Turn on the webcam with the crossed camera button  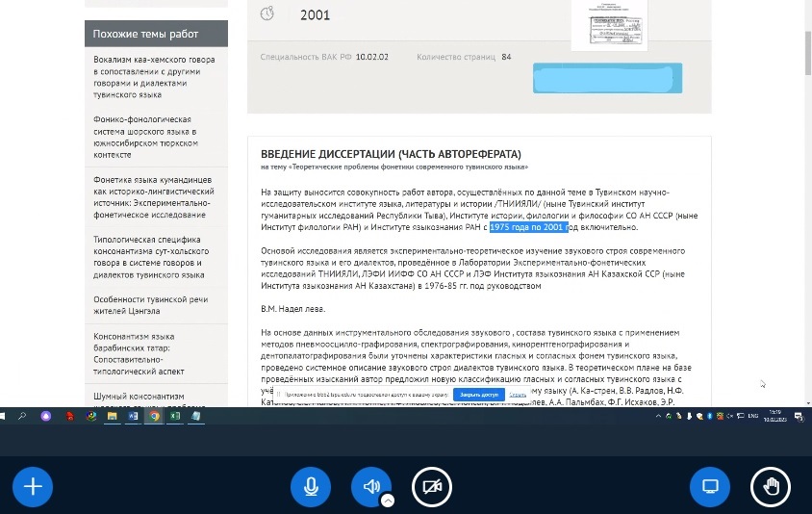pyautogui.click(x=432, y=486)
